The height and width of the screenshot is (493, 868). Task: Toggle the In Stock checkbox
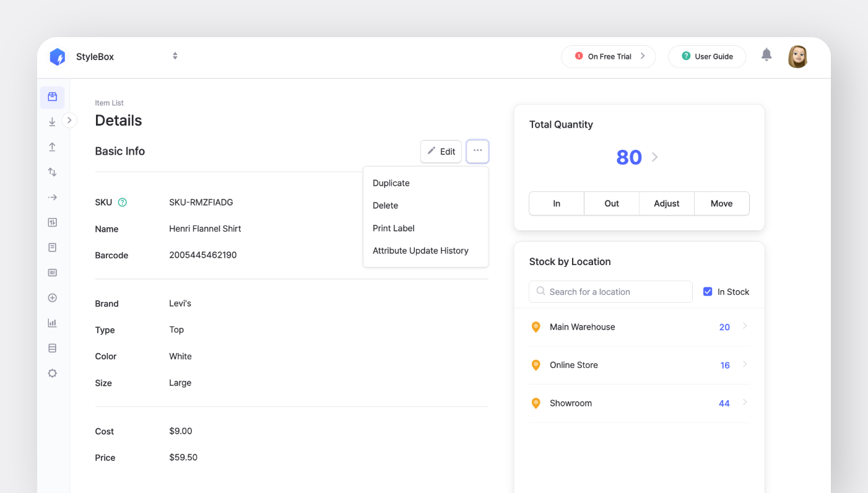tap(708, 292)
